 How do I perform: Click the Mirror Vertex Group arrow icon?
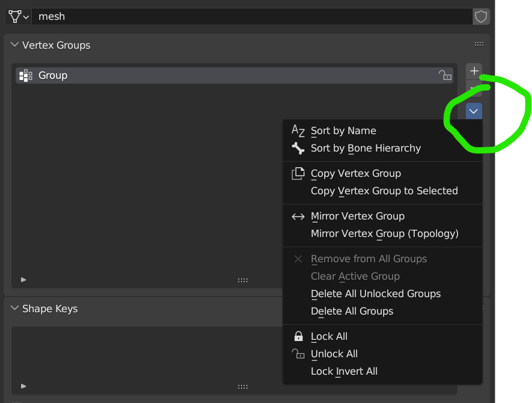298,217
